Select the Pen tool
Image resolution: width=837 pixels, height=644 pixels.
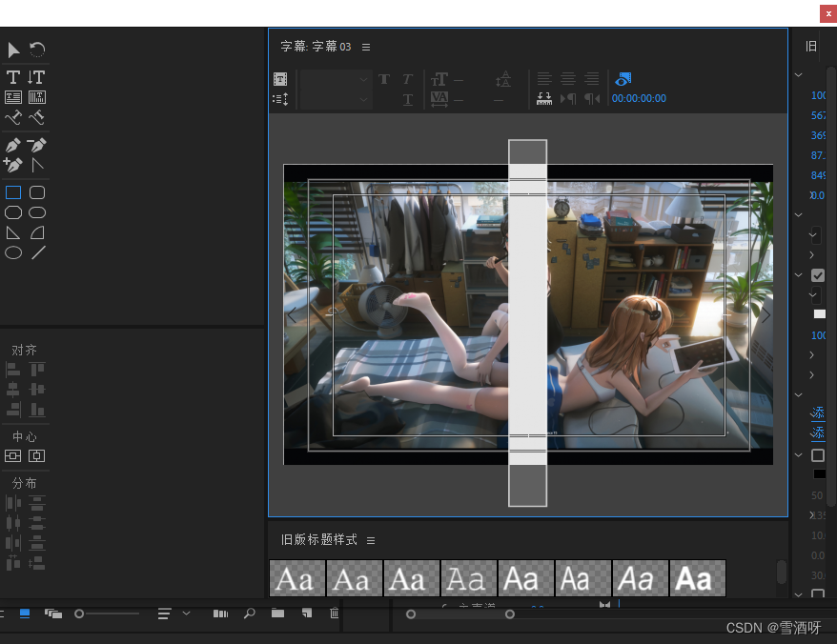(x=13, y=145)
